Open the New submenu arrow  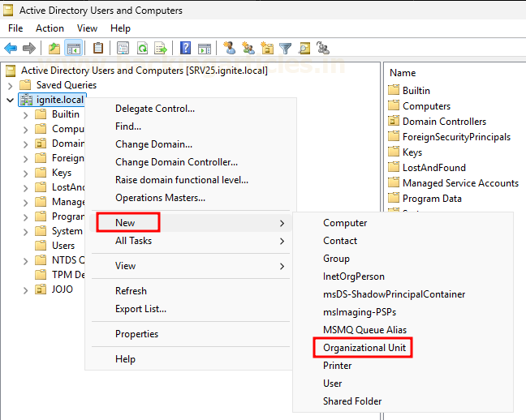click(x=282, y=223)
